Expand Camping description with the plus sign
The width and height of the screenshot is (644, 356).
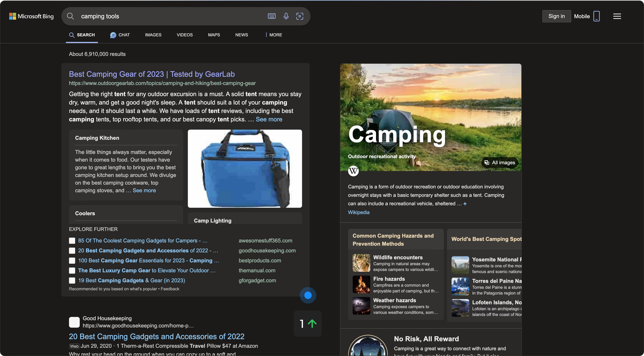(x=465, y=204)
